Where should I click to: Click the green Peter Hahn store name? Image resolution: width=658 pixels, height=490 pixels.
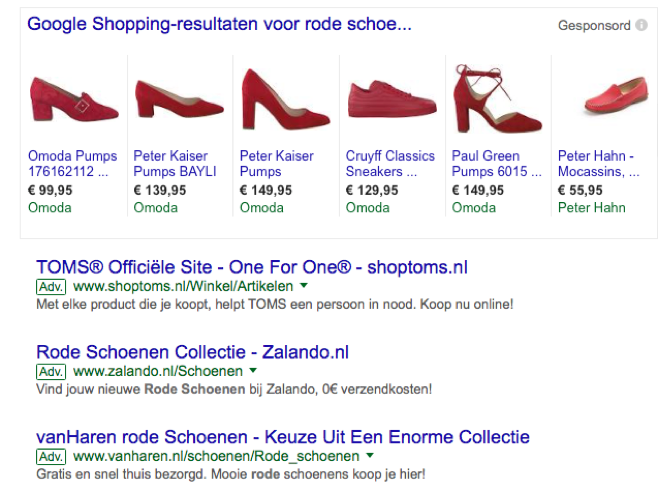tap(591, 208)
